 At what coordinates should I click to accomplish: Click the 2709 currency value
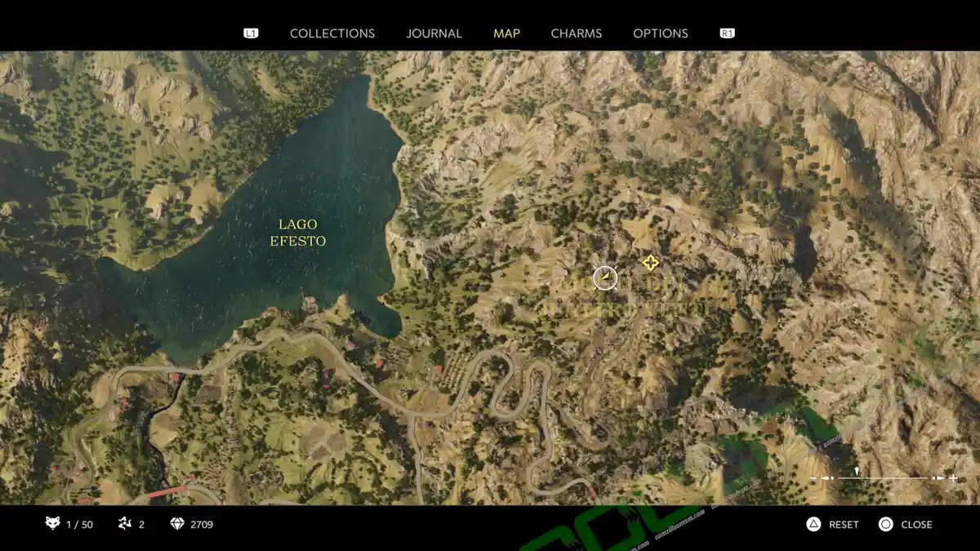point(202,525)
